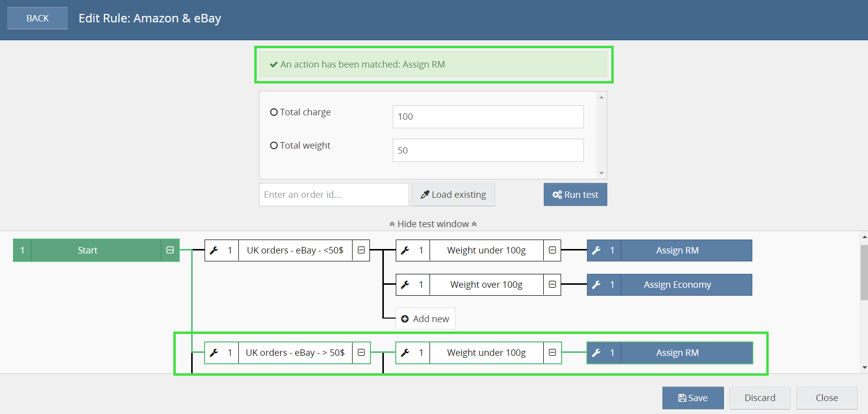Click wrench icon on Weight over 100g node
The height and width of the screenshot is (414, 868).
tap(405, 285)
